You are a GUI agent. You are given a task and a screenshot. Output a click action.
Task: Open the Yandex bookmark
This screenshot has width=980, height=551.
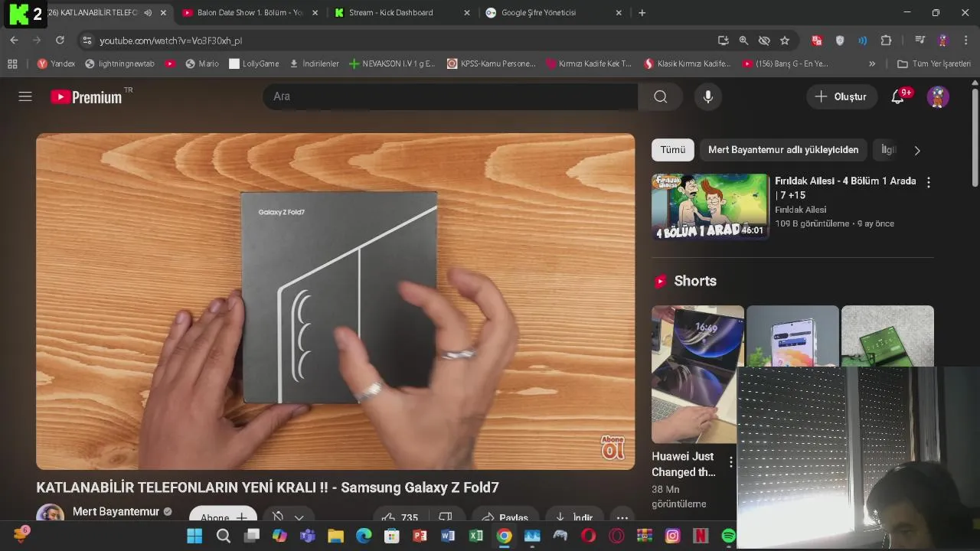(x=56, y=64)
